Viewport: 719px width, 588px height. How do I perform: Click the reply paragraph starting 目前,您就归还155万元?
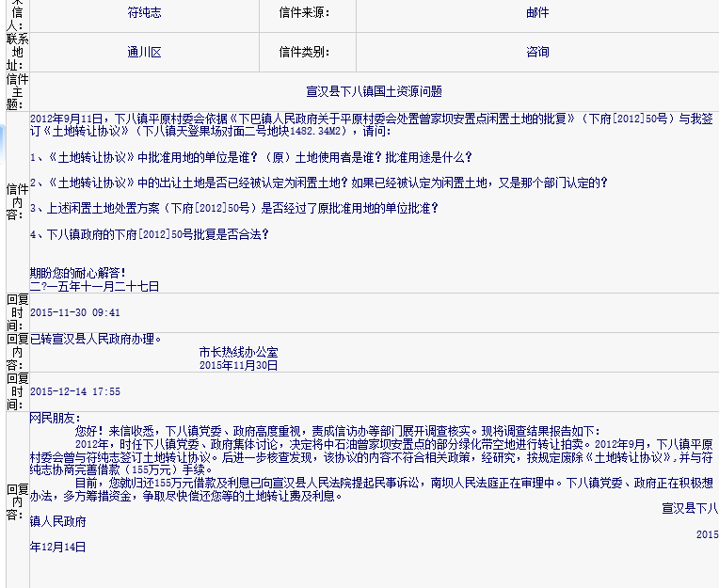coord(372,489)
